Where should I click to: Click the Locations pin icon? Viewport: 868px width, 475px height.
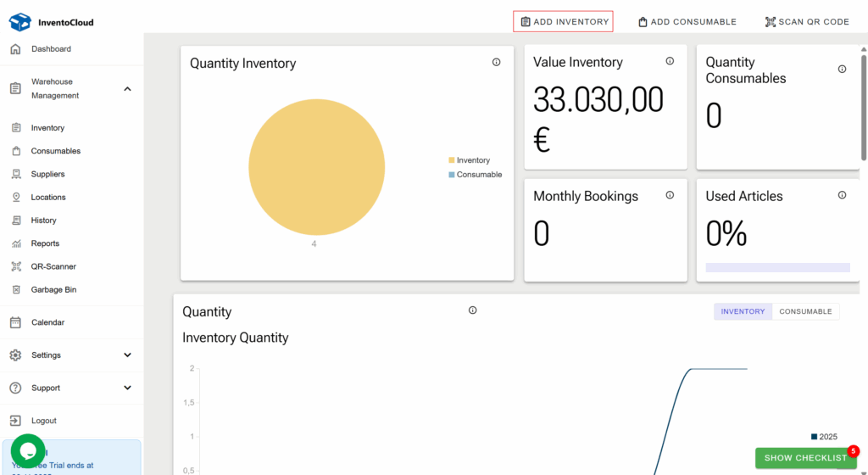(x=17, y=197)
